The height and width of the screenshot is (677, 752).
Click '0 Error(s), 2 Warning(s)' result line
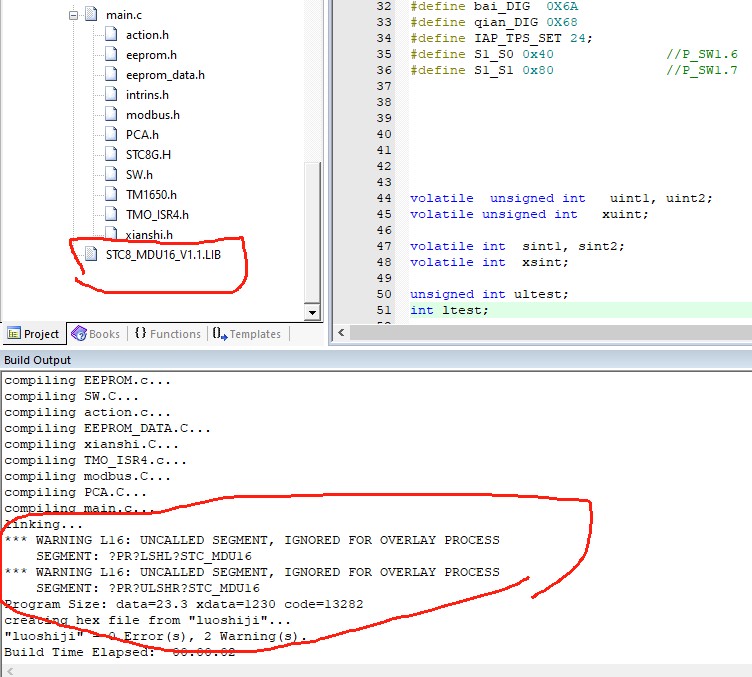tap(155, 636)
